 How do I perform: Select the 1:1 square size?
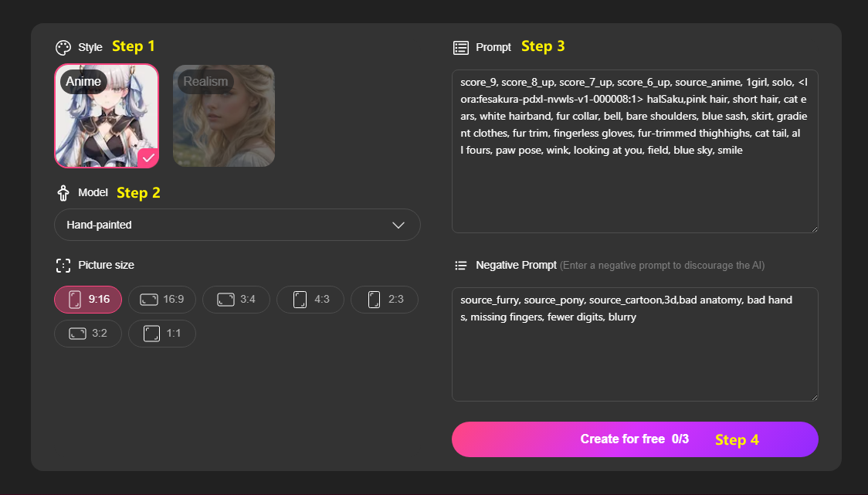[162, 334]
